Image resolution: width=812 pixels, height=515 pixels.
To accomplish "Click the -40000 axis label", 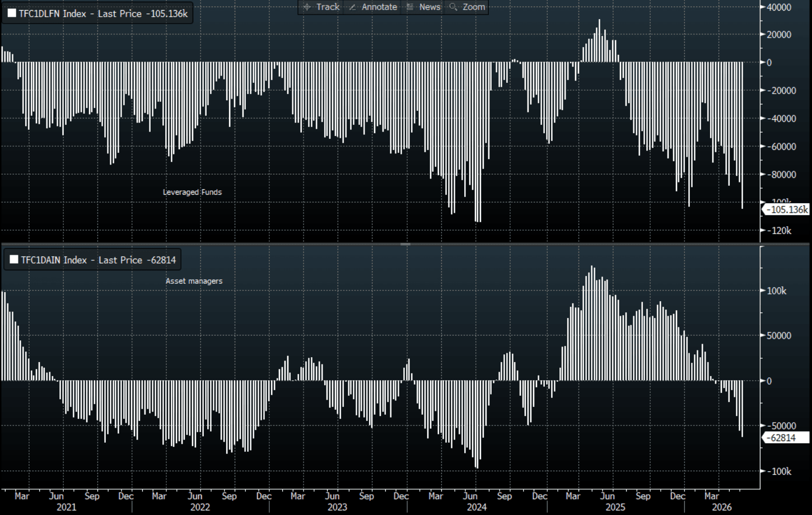I will coord(781,119).
